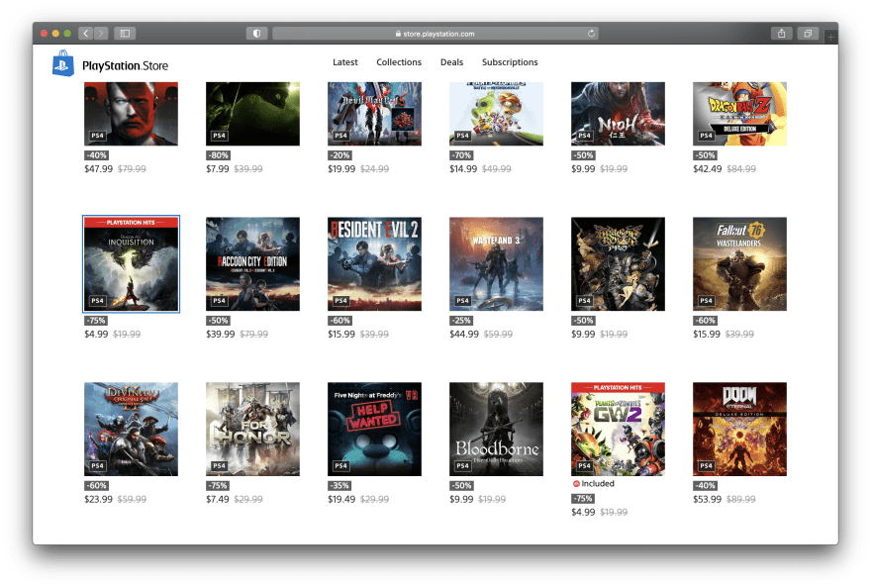
Task: Open the Collections menu item
Action: pos(399,62)
